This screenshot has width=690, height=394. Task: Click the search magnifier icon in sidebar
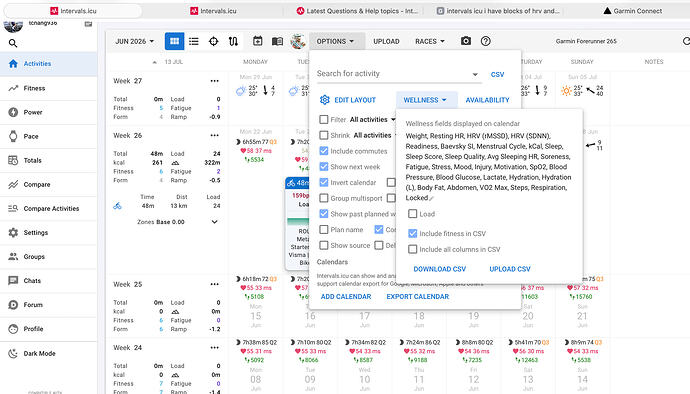[13, 43]
